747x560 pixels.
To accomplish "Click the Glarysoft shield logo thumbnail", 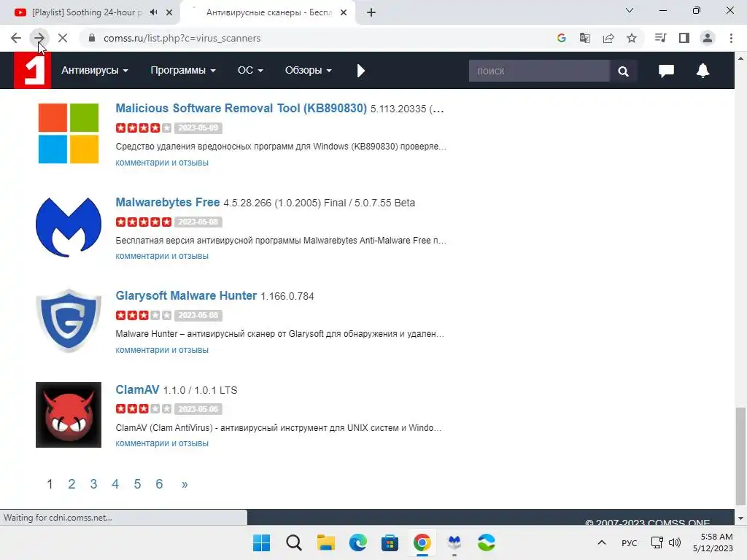I will pos(68,321).
